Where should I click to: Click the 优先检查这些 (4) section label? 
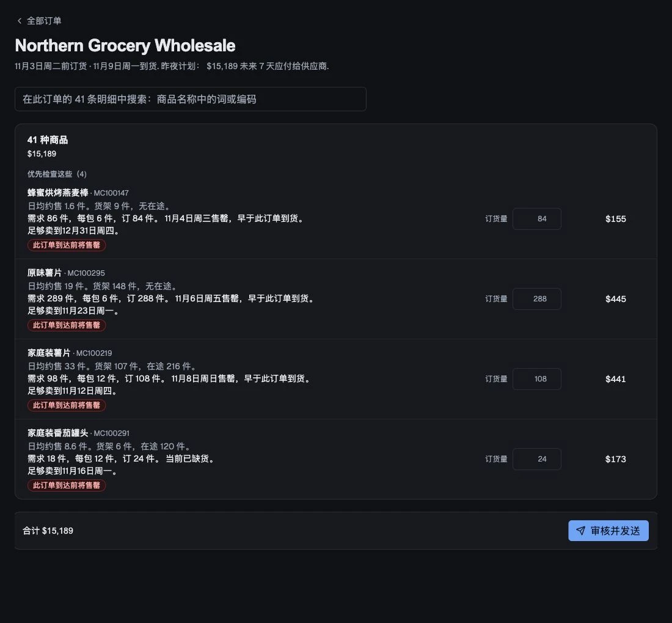(x=57, y=174)
